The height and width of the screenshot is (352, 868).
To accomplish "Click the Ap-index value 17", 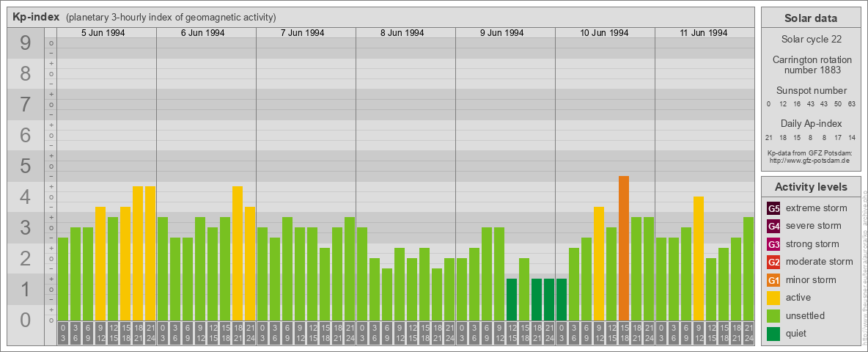I will pos(837,137).
